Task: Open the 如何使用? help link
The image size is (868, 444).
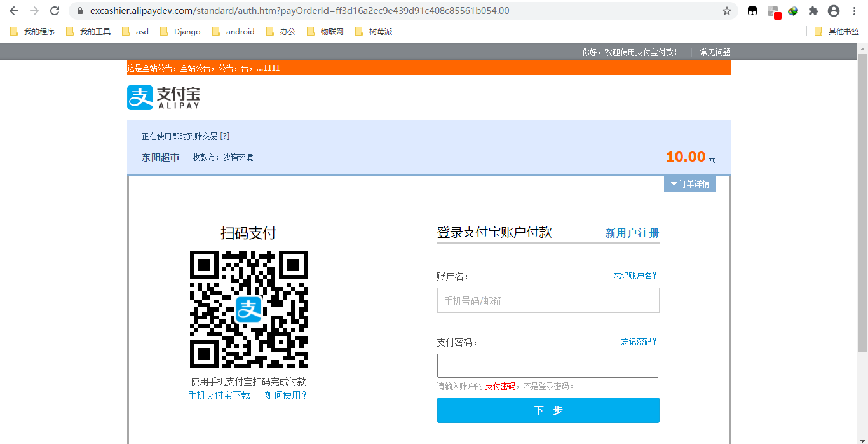Action: (286, 395)
